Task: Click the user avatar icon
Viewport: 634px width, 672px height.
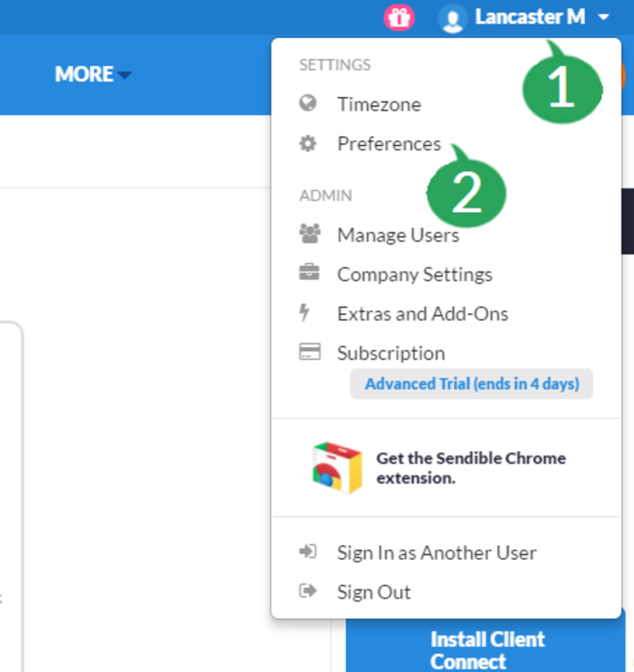Action: (x=453, y=18)
